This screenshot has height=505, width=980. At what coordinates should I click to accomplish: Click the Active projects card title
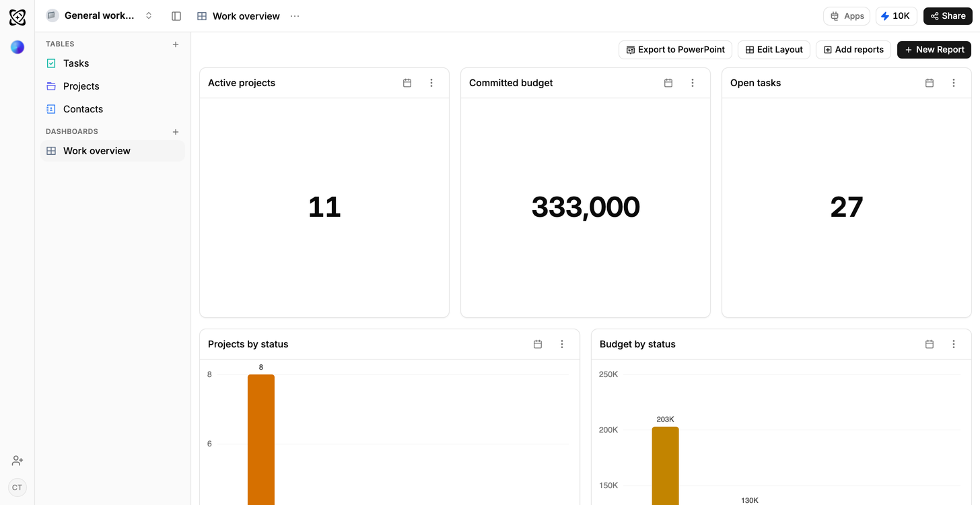point(242,83)
